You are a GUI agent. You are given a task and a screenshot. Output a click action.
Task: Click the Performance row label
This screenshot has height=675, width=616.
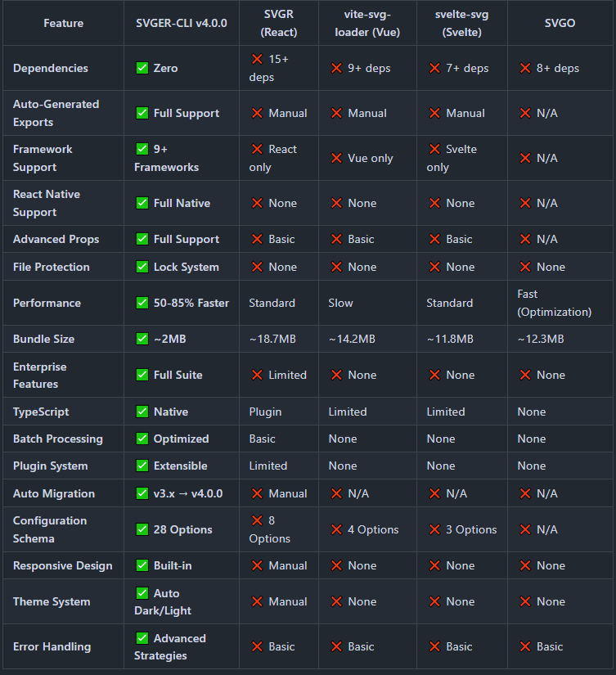pos(47,303)
